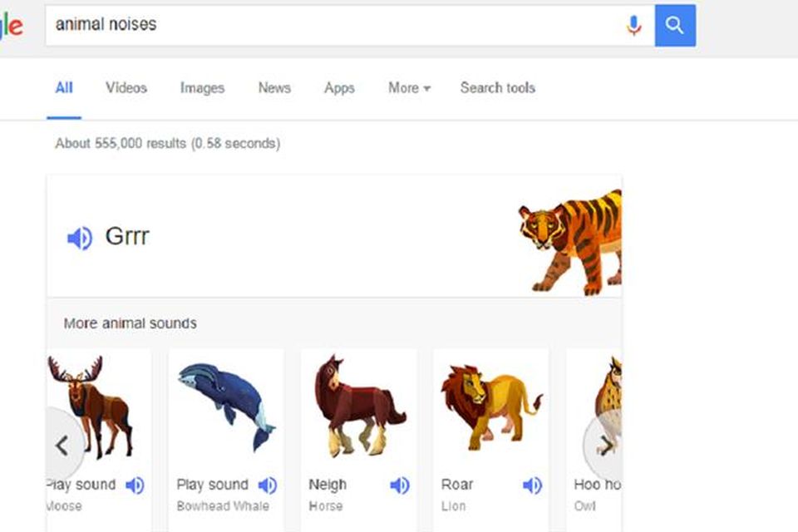The height and width of the screenshot is (532, 798).
Task: Play the Bowhead Whale sound
Action: (268, 485)
